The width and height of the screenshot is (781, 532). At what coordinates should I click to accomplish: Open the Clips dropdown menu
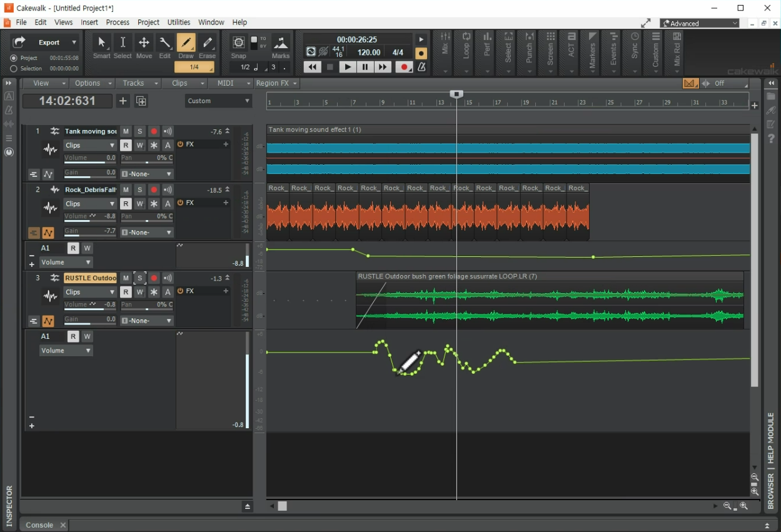pyautogui.click(x=184, y=83)
